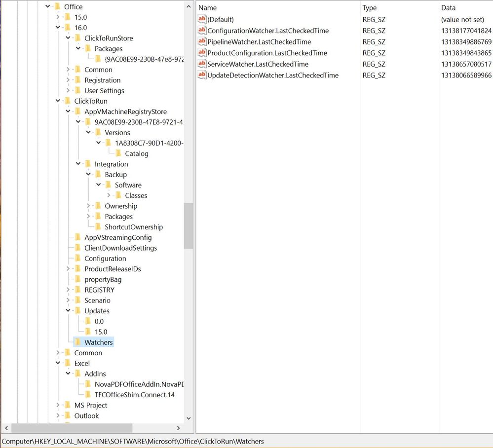Click the Excel folder icon

(x=68, y=363)
